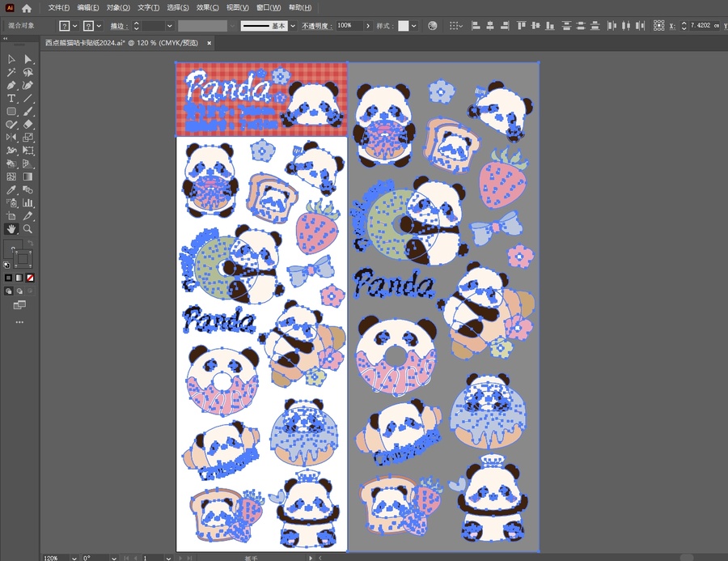The width and height of the screenshot is (728, 561).
Task: Distribute objects by vertical centers
Action: 580,26
